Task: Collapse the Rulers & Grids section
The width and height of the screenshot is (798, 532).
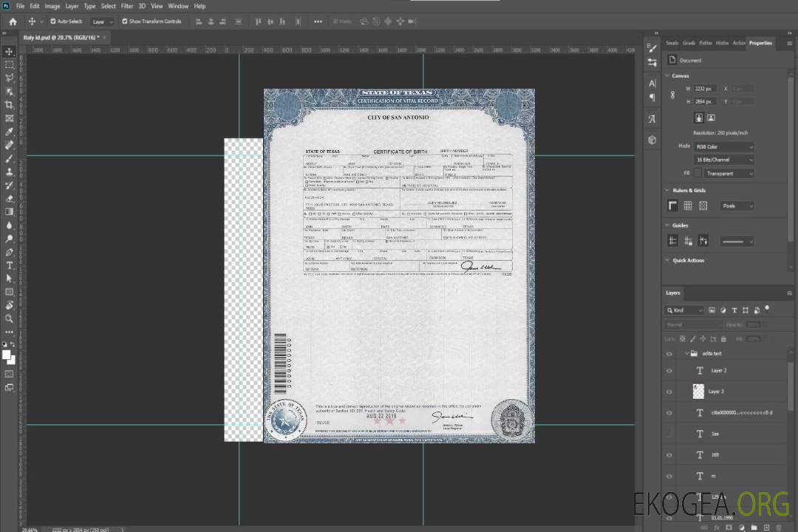Action: coord(667,190)
